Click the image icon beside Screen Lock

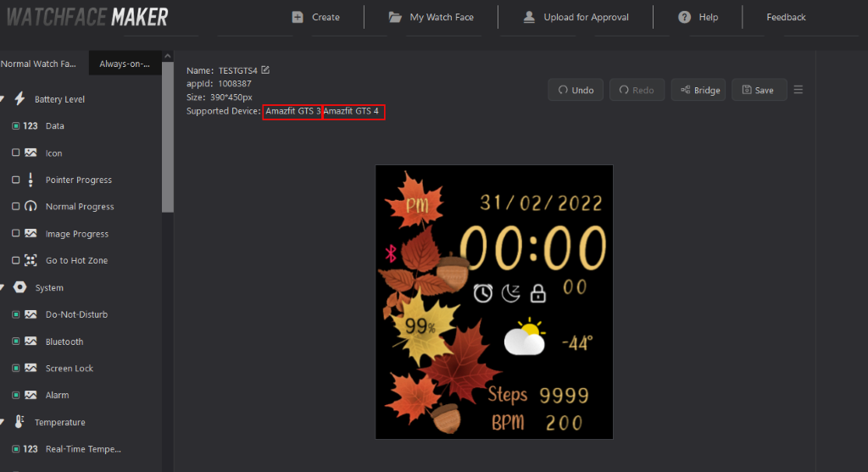point(31,368)
